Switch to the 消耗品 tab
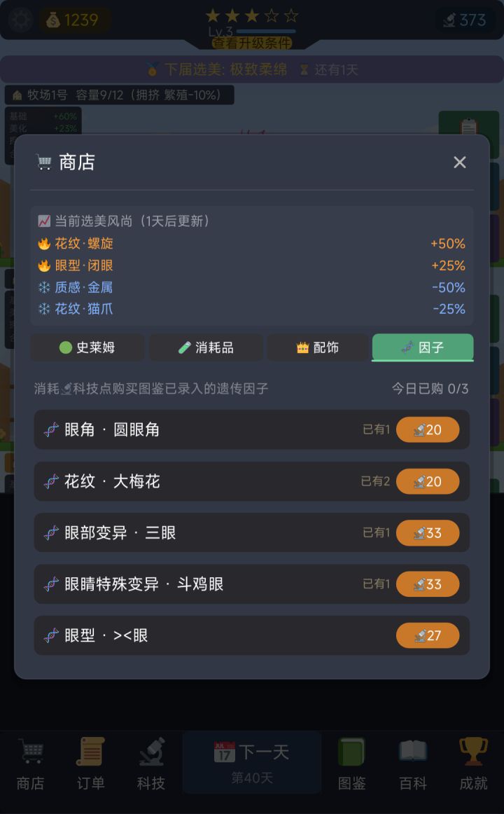The width and height of the screenshot is (504, 814). (x=206, y=347)
